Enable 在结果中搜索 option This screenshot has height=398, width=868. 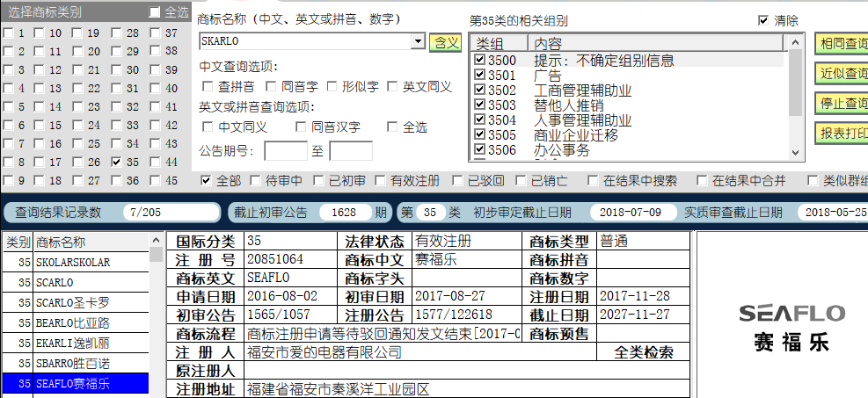(593, 180)
